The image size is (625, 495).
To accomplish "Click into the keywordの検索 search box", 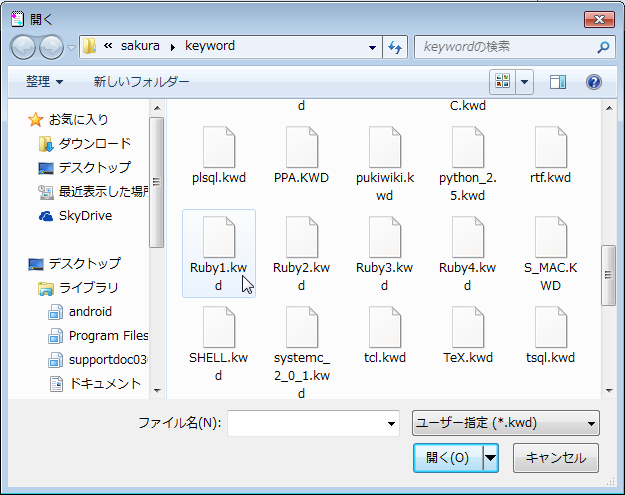I will 504,47.
